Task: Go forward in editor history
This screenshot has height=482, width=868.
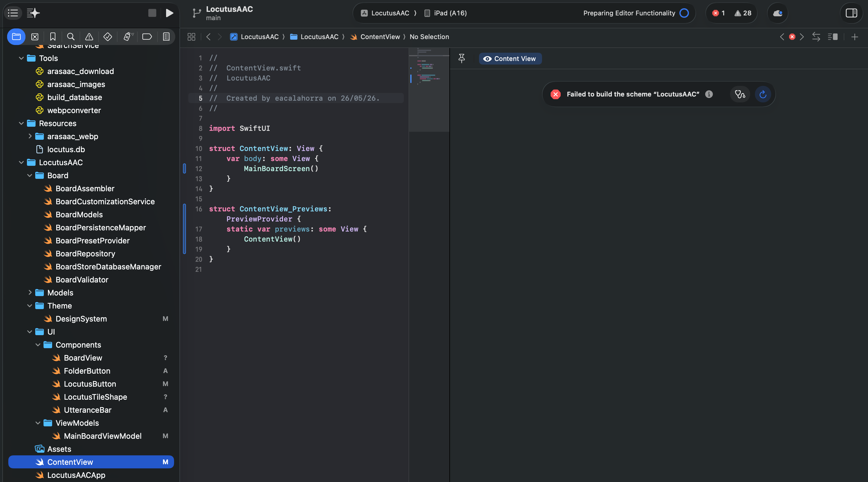Action: pos(220,37)
